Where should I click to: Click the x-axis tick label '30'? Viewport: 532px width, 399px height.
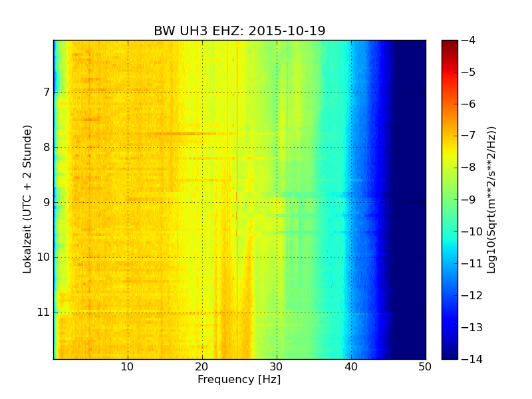tap(277, 367)
